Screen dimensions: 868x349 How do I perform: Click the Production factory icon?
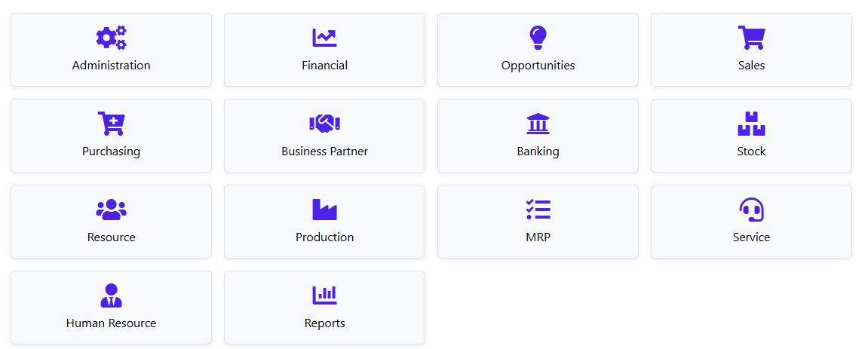[324, 210]
